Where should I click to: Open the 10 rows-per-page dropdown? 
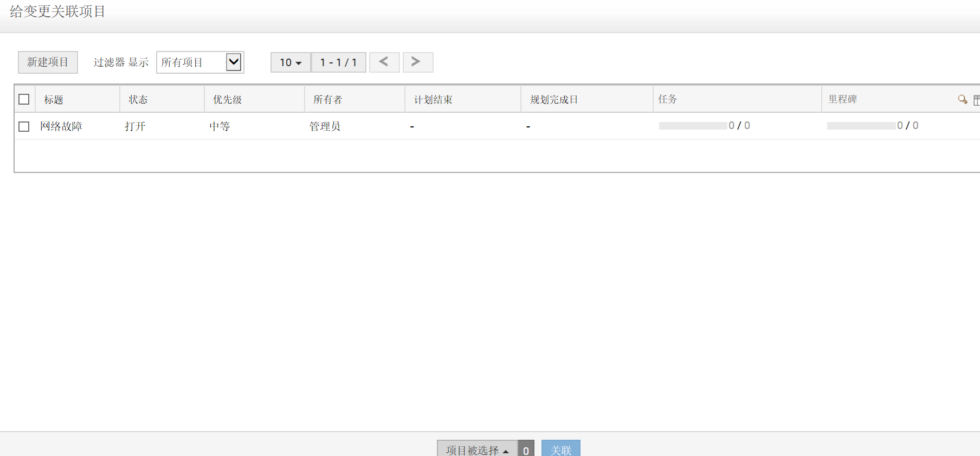tap(291, 62)
